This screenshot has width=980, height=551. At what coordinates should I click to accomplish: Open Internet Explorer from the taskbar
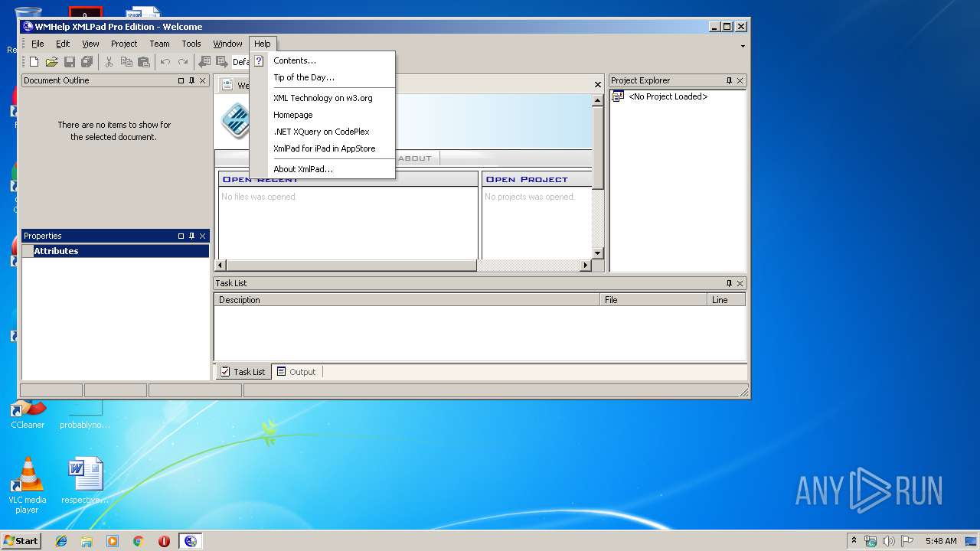point(61,541)
